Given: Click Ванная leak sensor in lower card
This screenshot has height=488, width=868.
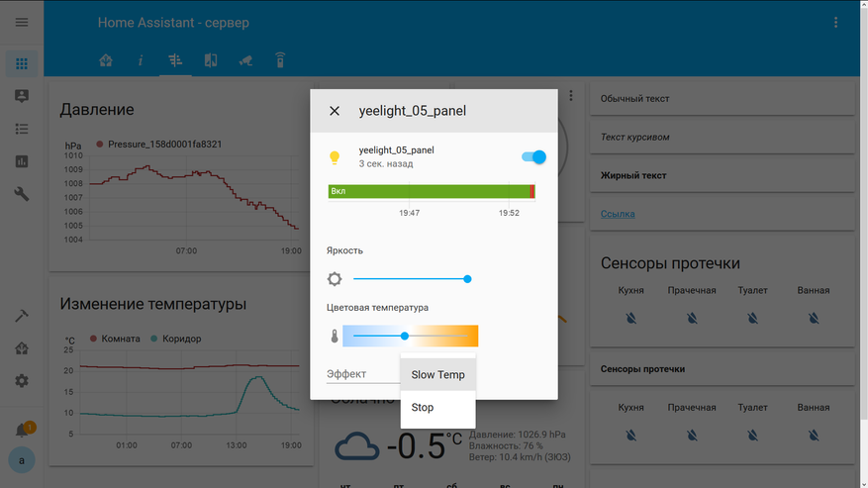Looking at the screenshot, I should (814, 436).
